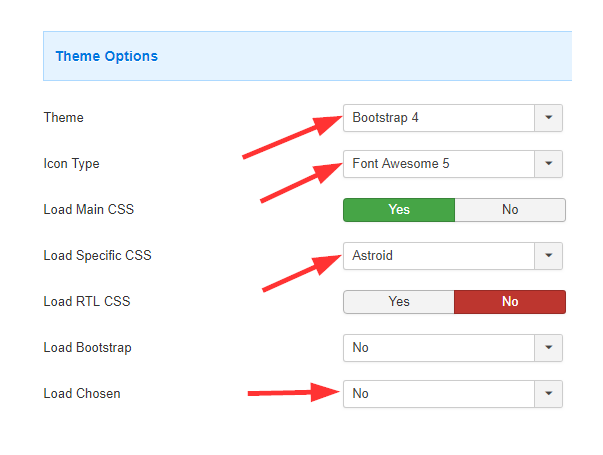Disable Load Main CSS with No

pos(510,210)
